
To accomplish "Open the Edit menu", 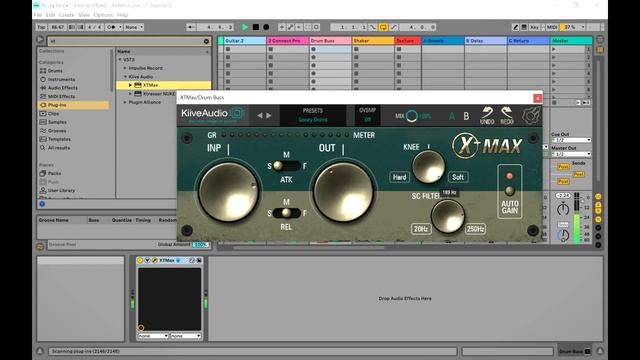I will 51,15.
